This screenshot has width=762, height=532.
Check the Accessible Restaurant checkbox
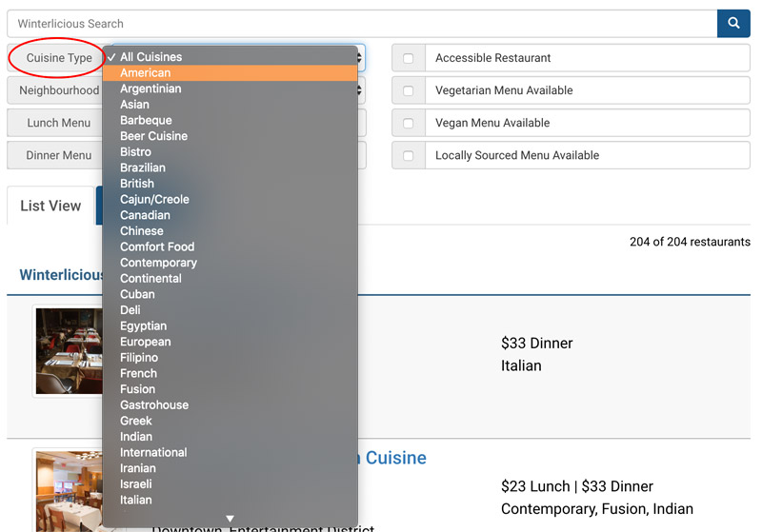409,58
